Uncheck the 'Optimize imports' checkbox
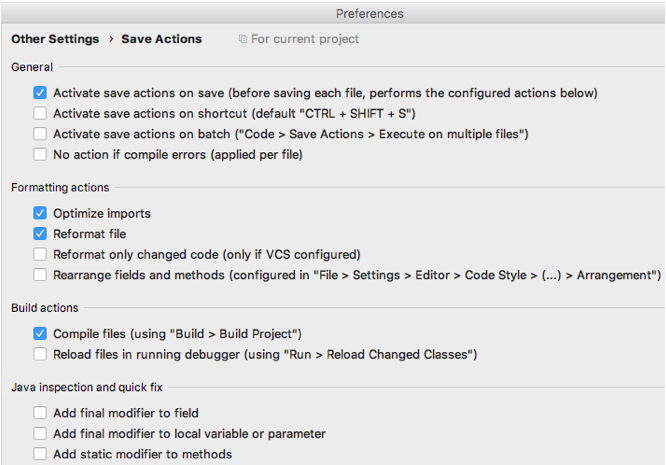The width and height of the screenshot is (666, 465). click(40, 213)
